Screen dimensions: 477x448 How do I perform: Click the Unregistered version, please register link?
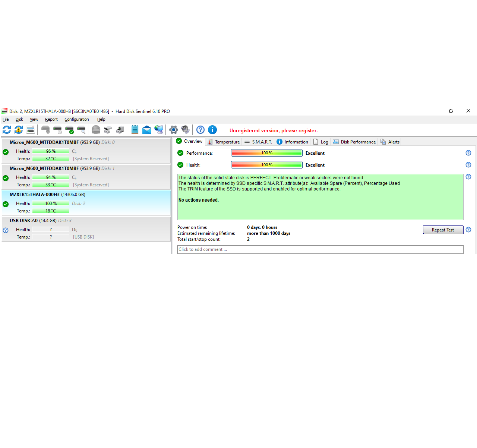[274, 130]
